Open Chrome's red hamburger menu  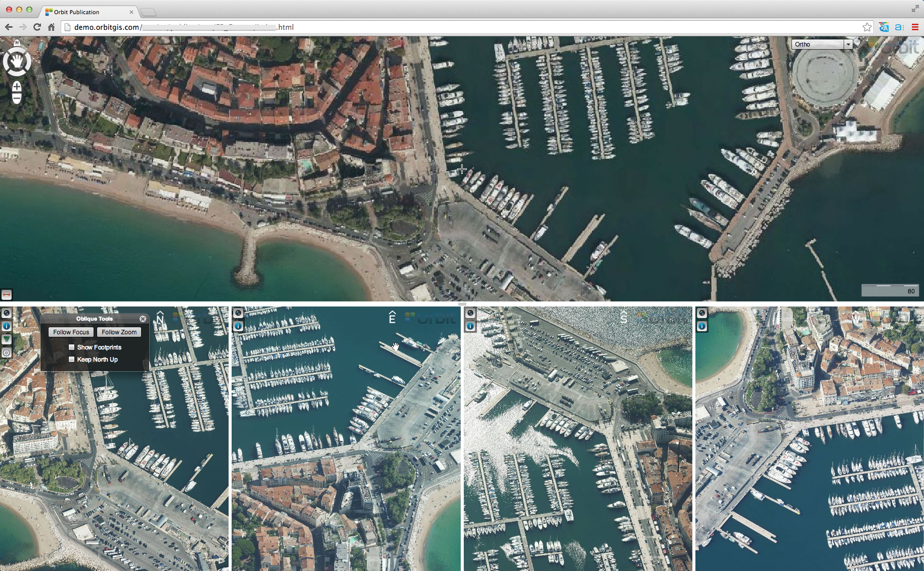[915, 27]
